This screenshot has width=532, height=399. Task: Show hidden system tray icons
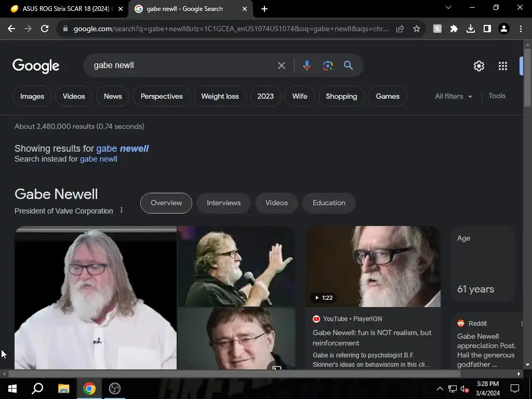pyautogui.click(x=440, y=389)
